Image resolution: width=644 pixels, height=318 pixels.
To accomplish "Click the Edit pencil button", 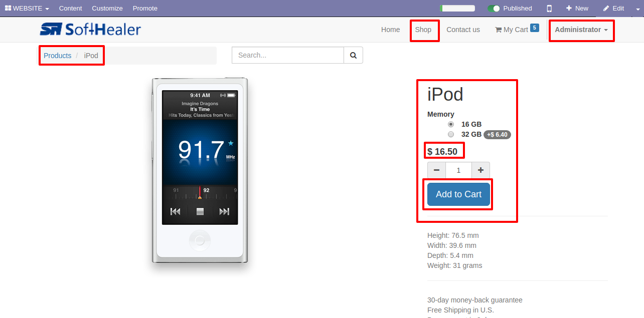I will [x=613, y=8].
